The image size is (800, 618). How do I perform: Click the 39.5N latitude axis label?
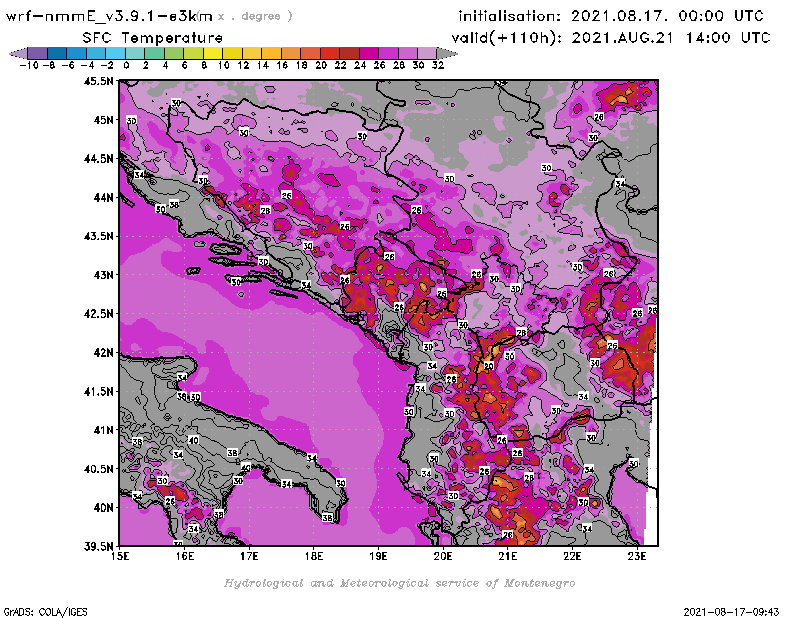pos(98,546)
